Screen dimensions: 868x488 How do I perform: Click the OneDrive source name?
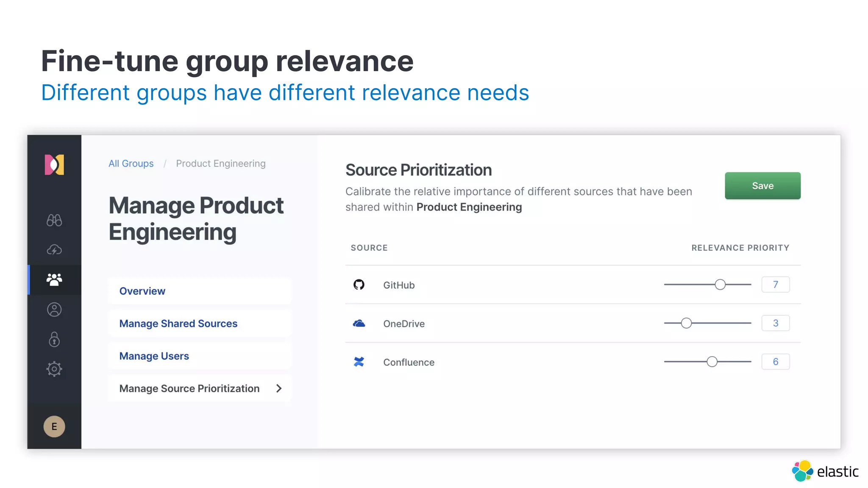pyautogui.click(x=404, y=324)
